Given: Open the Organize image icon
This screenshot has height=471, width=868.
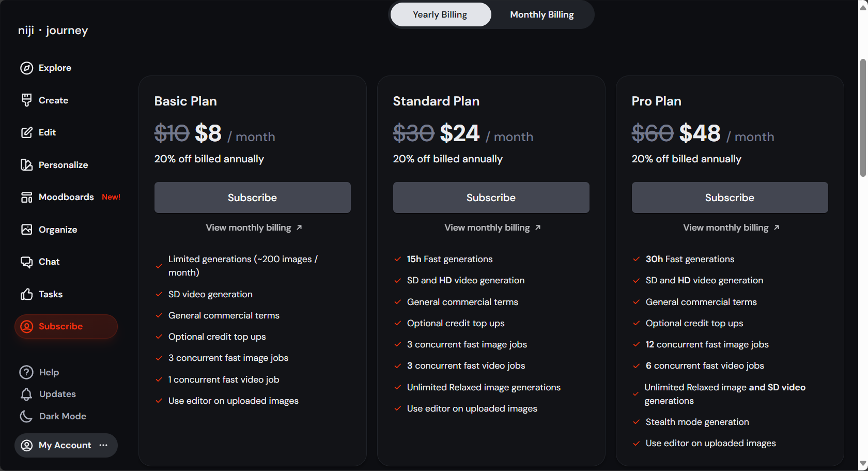Looking at the screenshot, I should click(26, 230).
